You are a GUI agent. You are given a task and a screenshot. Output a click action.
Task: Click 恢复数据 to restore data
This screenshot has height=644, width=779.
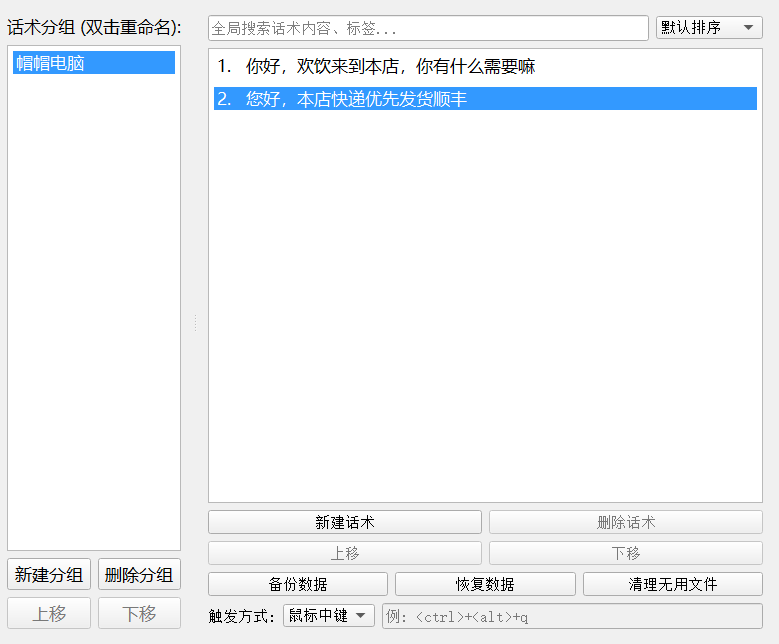pyautogui.click(x=485, y=584)
